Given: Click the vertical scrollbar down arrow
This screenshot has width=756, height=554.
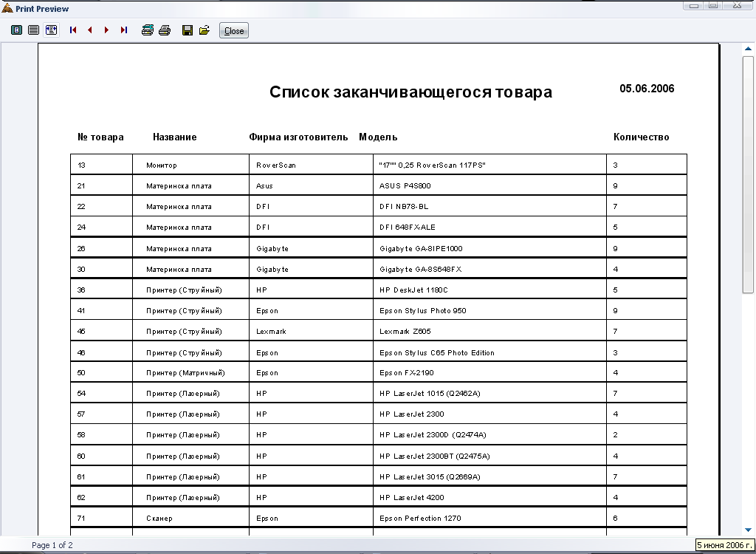Looking at the screenshot, I should [x=748, y=530].
